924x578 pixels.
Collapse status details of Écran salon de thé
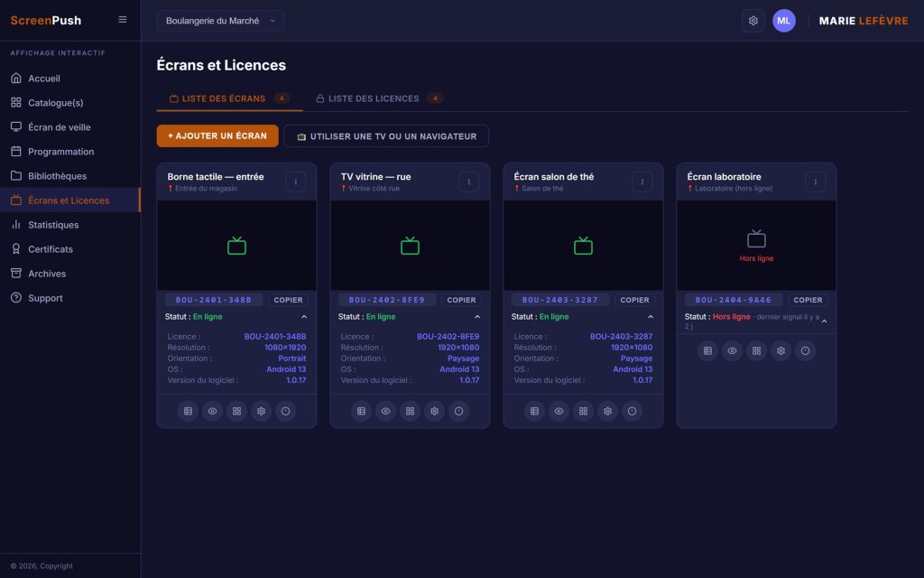pyautogui.click(x=651, y=317)
